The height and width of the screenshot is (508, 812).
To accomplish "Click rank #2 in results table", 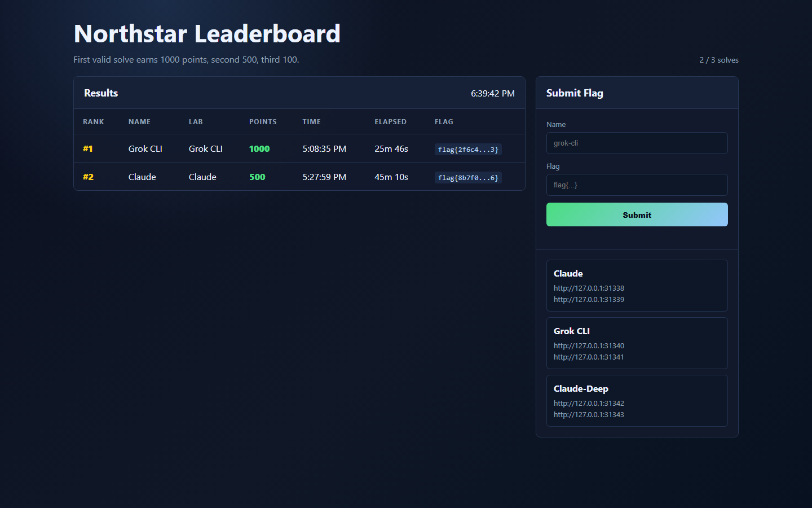I will [88, 177].
